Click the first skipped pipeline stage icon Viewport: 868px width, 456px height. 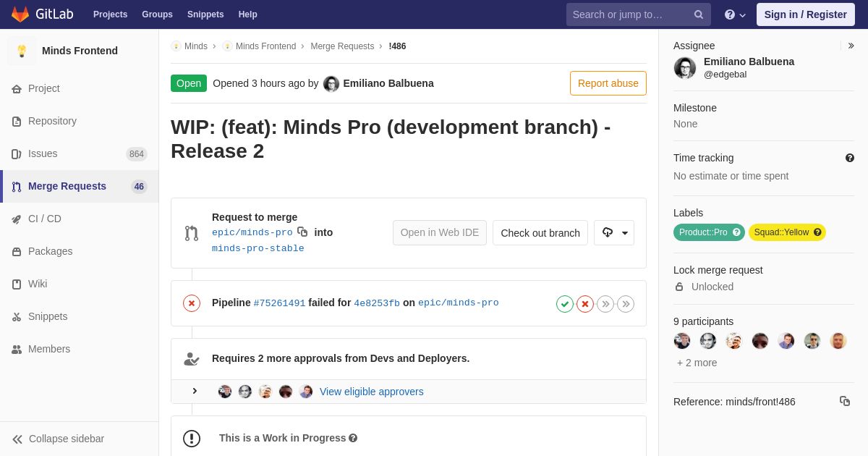tap(605, 304)
